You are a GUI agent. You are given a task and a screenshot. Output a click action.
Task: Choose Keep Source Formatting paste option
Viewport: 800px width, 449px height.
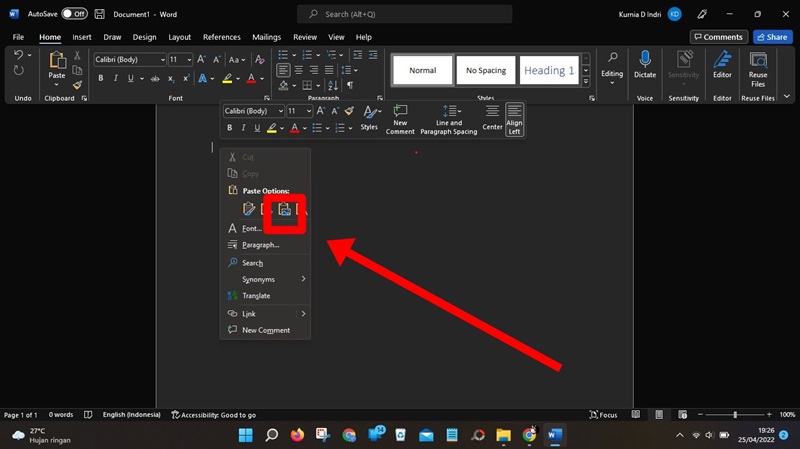pos(248,209)
